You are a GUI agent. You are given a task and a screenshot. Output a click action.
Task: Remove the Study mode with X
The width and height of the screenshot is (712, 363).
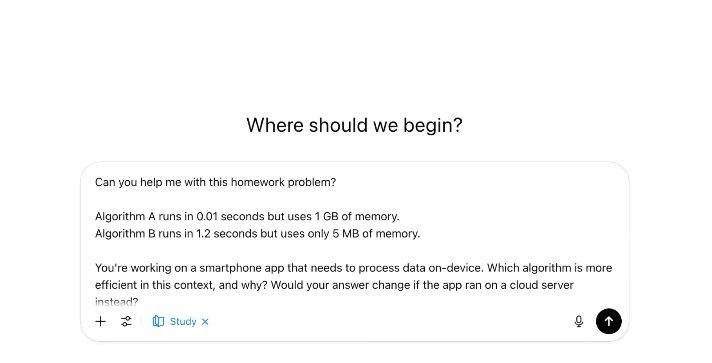coord(205,322)
